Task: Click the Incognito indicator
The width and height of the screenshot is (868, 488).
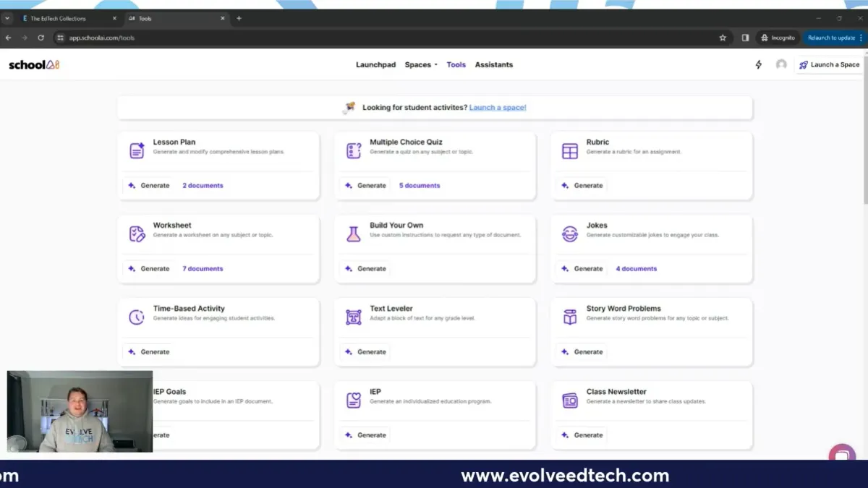Action: 778,38
